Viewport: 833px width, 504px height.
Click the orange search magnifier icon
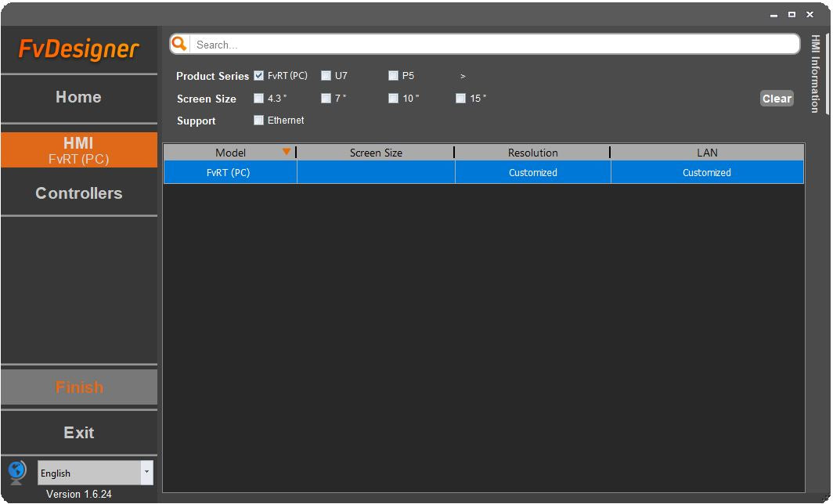[179, 44]
